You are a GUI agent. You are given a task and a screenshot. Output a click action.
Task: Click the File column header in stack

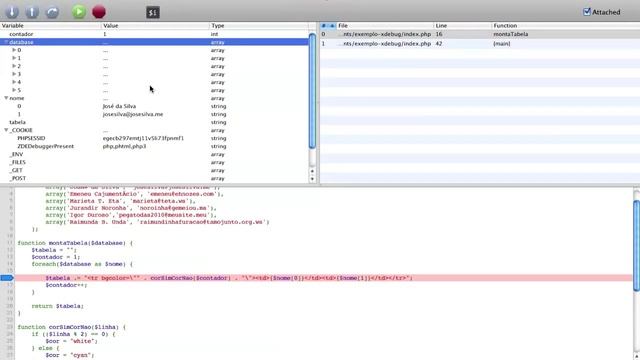(x=385, y=25)
